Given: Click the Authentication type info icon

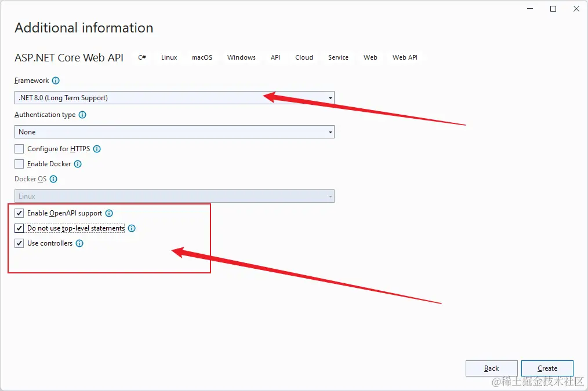Looking at the screenshot, I should pos(82,115).
